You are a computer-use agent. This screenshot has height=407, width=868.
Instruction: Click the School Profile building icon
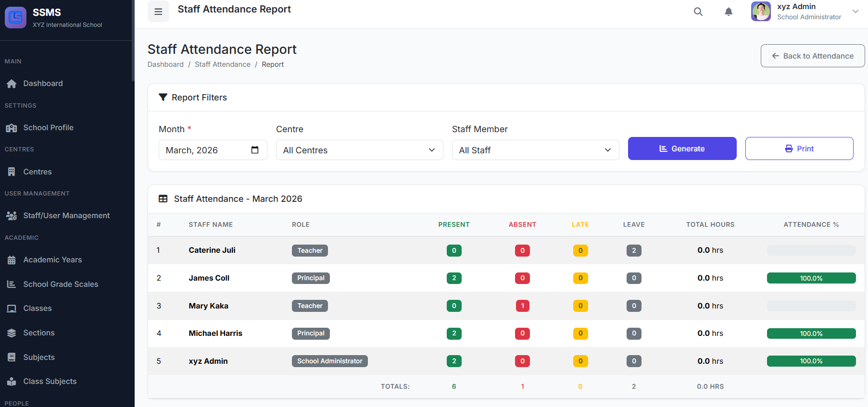pyautogui.click(x=12, y=128)
